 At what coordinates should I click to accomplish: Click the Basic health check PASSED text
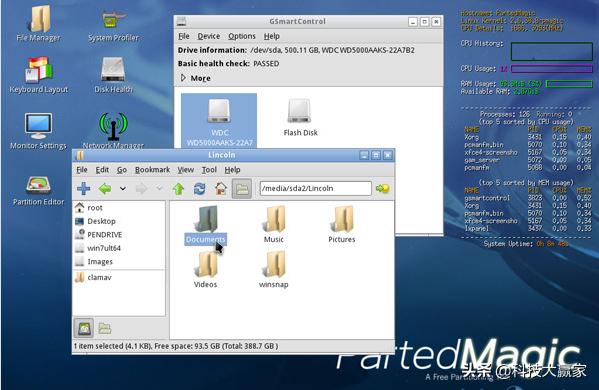click(228, 63)
